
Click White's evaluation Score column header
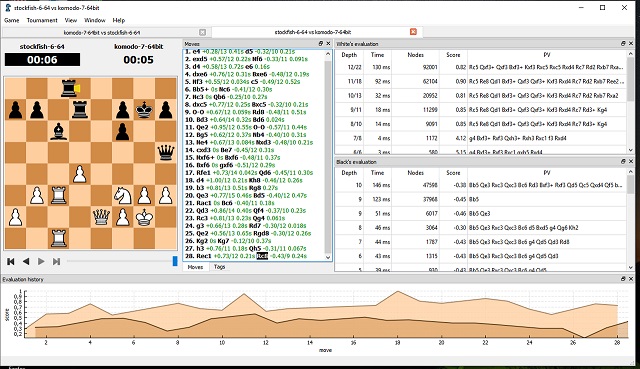click(x=453, y=55)
